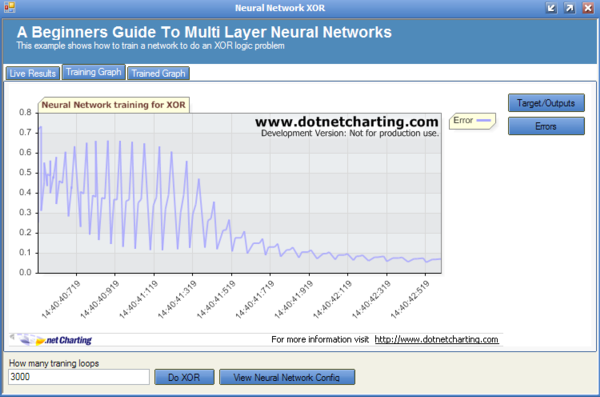Image resolution: width=600 pixels, height=397 pixels.
Task: Open View Neural Network Config
Action: [287, 377]
